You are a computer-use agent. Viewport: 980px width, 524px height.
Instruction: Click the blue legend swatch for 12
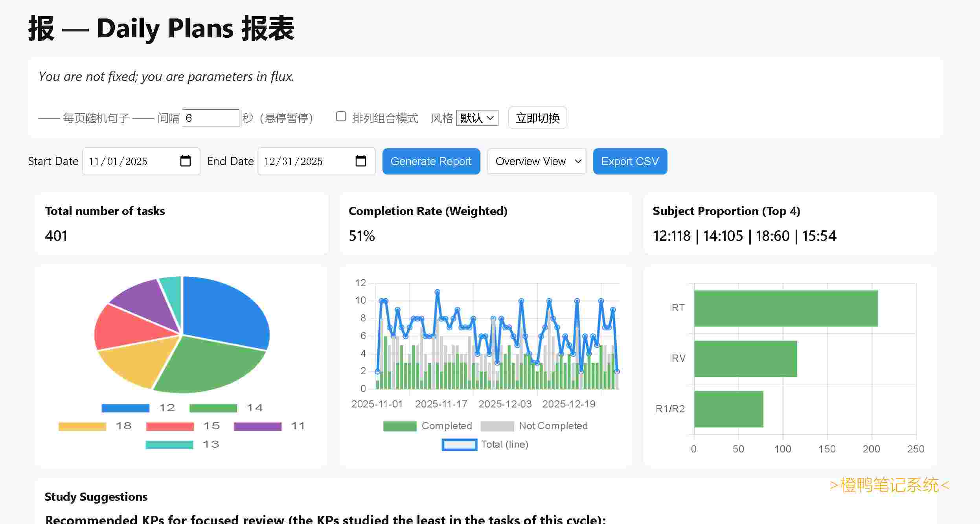125,408
